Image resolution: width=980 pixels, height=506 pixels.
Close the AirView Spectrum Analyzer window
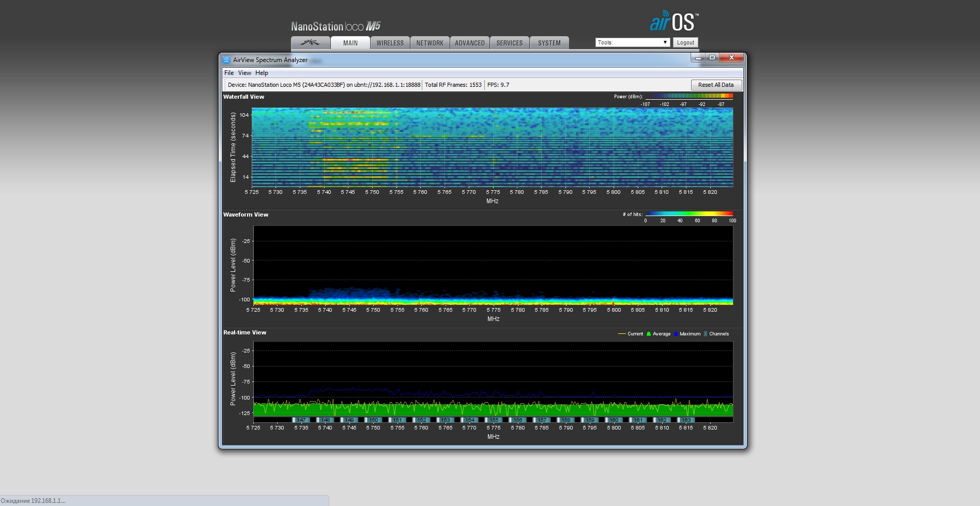point(731,57)
